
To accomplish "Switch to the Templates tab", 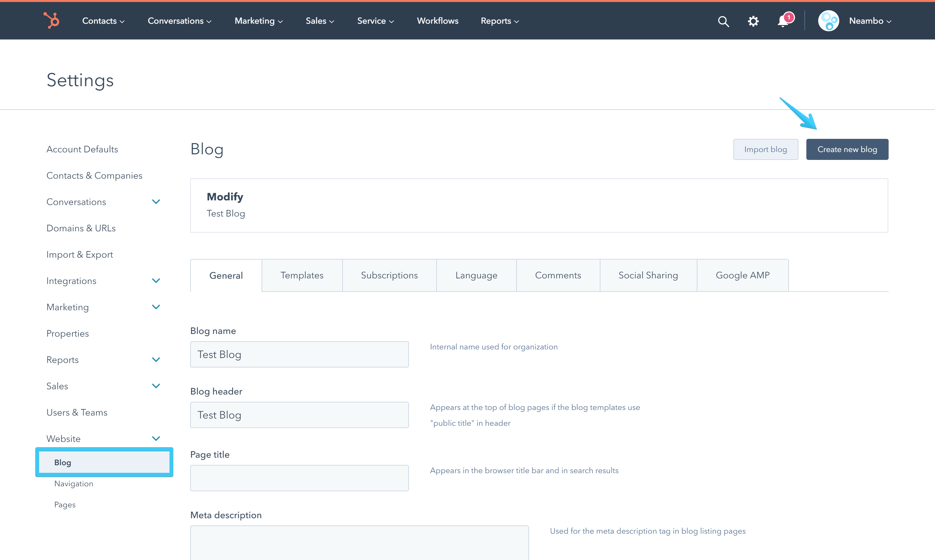I will pyautogui.click(x=302, y=275).
